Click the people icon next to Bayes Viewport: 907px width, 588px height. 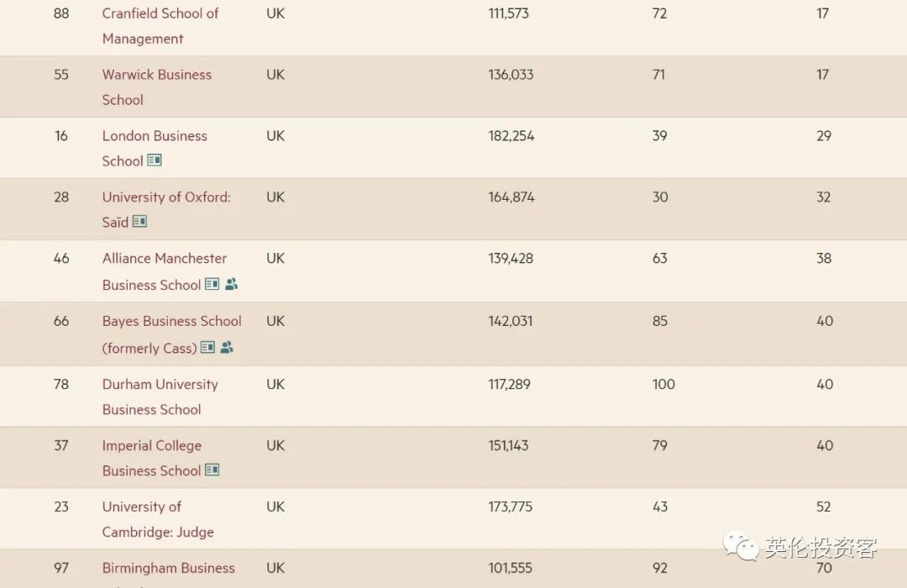227,348
